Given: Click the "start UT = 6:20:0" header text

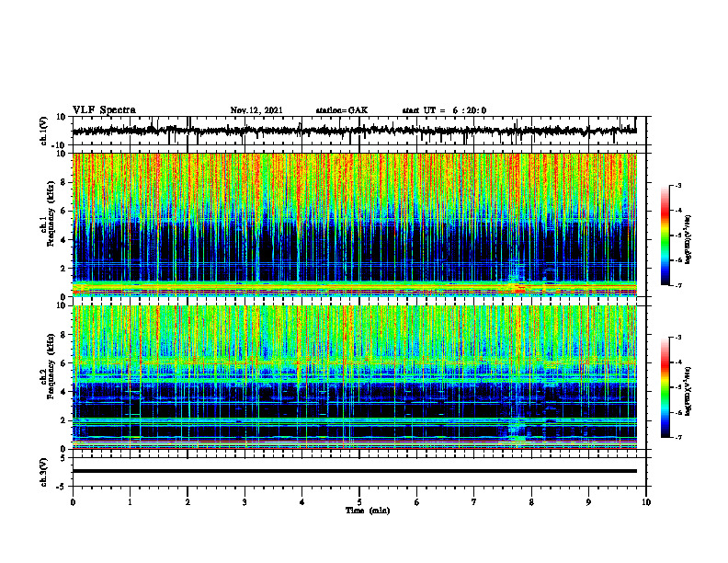Looking at the screenshot, I should (444, 110).
